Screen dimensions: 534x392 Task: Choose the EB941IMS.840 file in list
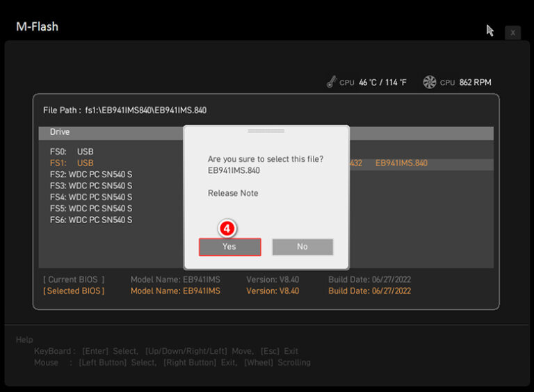tap(401, 163)
